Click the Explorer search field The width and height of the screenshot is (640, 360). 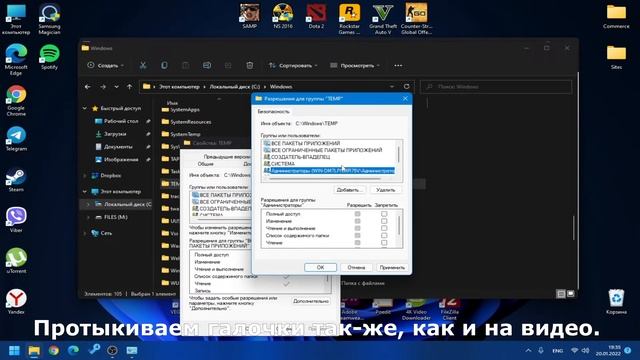pos(496,87)
